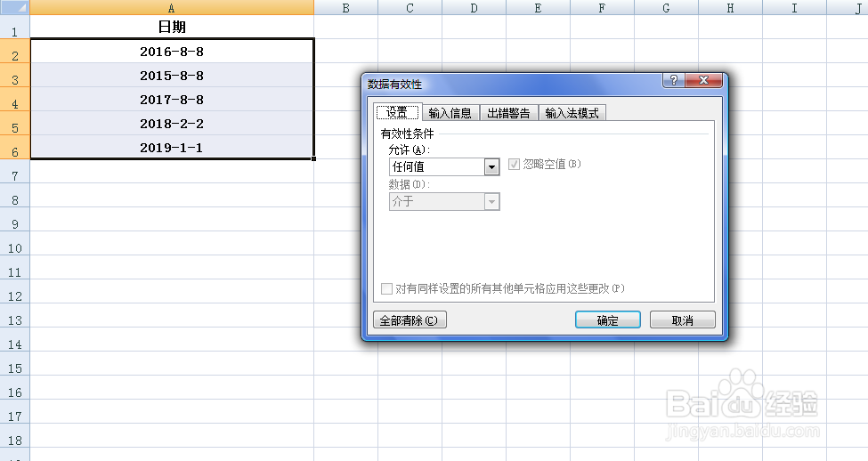
Task: Select row 6 header
Action: click(14, 147)
